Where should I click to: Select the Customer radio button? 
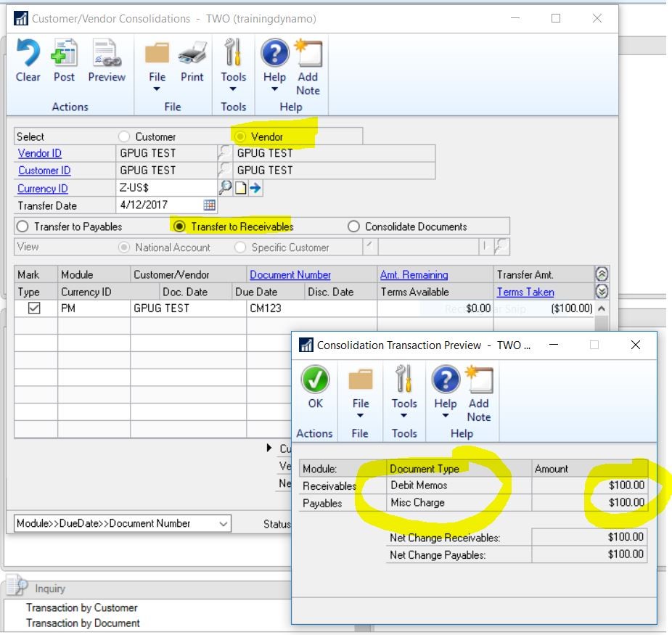(124, 136)
